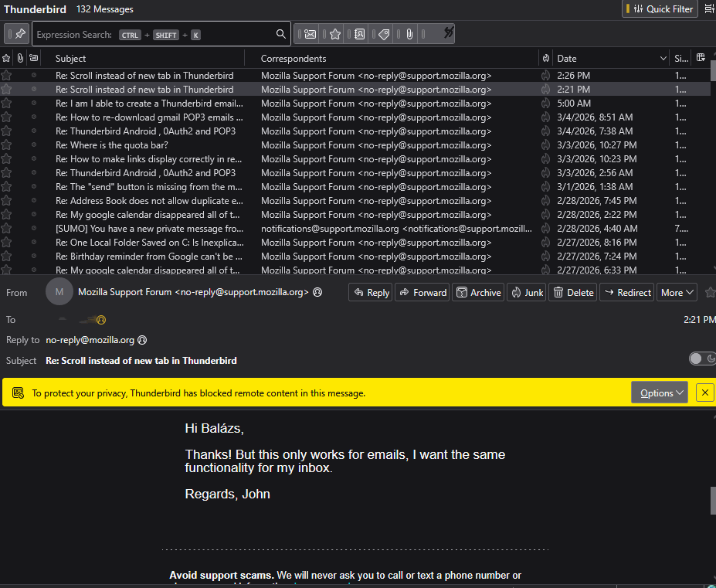Click contact icon next to the To recipient
The height and width of the screenshot is (588, 716).
101,320
